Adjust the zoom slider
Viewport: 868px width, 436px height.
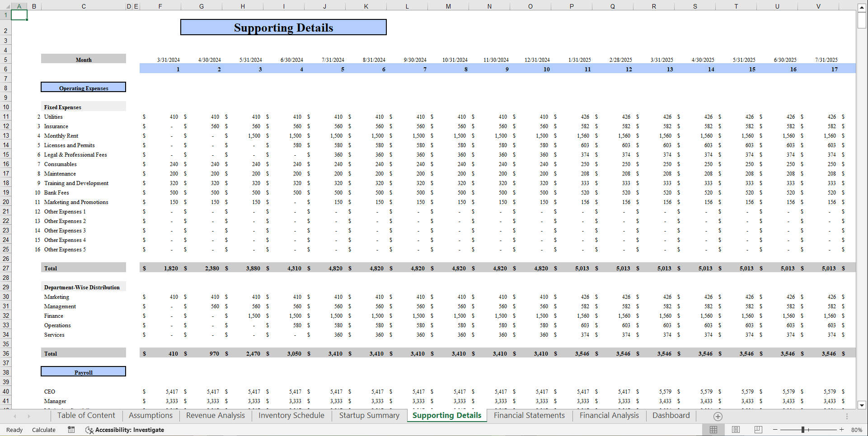point(803,430)
